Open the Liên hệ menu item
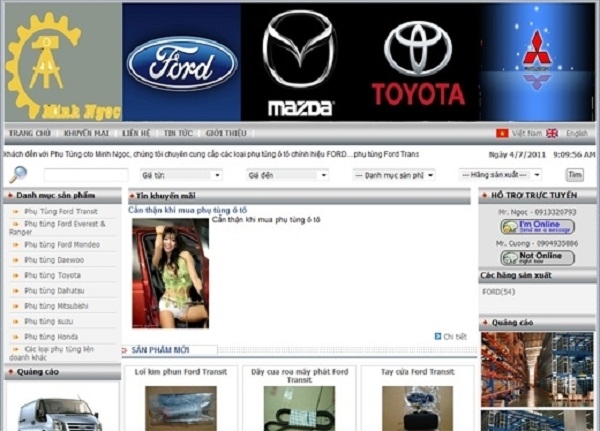600x431 pixels. [x=136, y=133]
